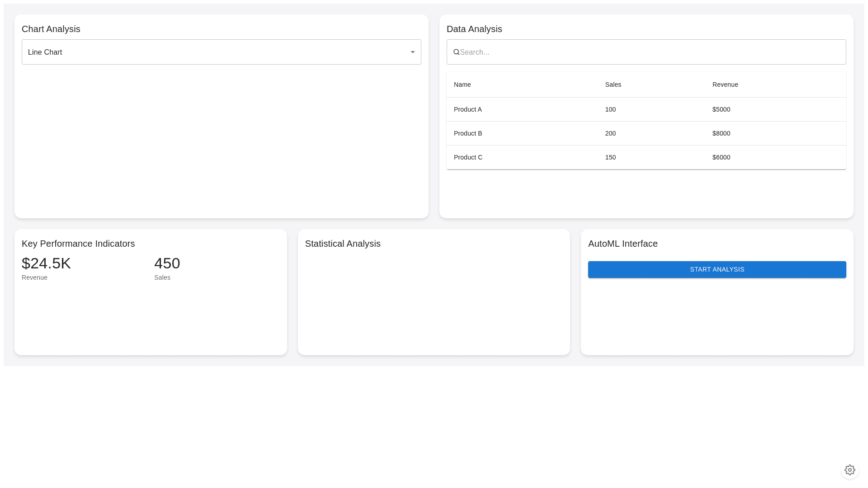Click the Revenue column header
Image resolution: width=868 pixels, height=488 pixels.
coord(725,84)
